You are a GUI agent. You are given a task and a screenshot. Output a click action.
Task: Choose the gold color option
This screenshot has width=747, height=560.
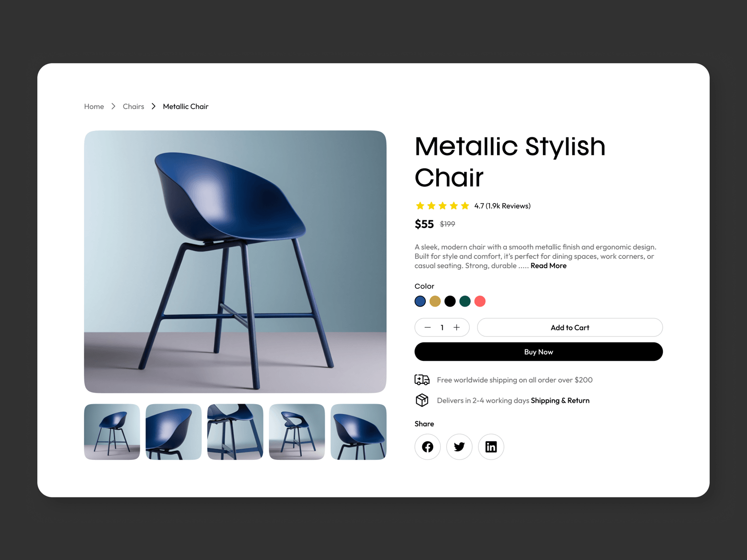(x=435, y=301)
